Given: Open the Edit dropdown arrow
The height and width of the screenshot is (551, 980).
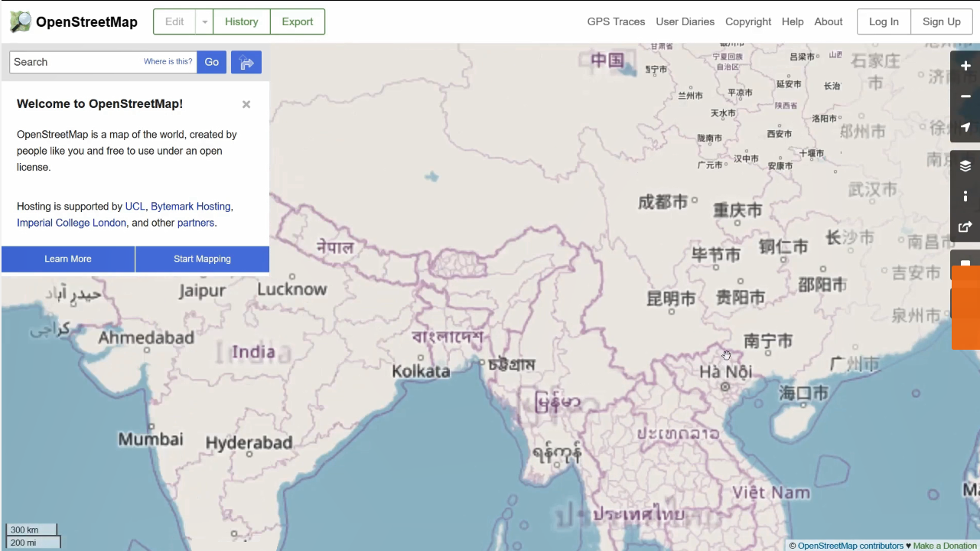Looking at the screenshot, I should point(204,21).
